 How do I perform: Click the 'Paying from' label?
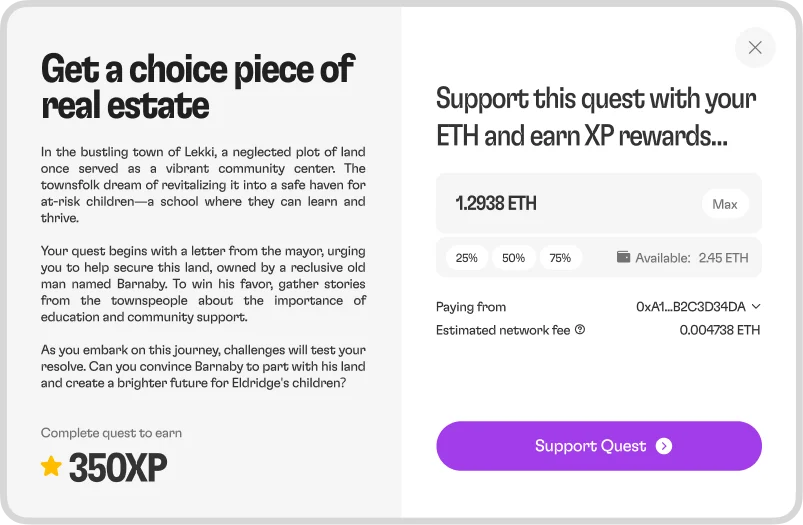coord(471,307)
